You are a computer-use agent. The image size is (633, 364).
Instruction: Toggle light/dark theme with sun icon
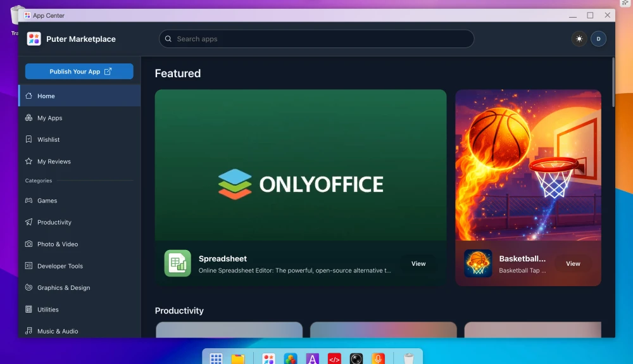579,39
